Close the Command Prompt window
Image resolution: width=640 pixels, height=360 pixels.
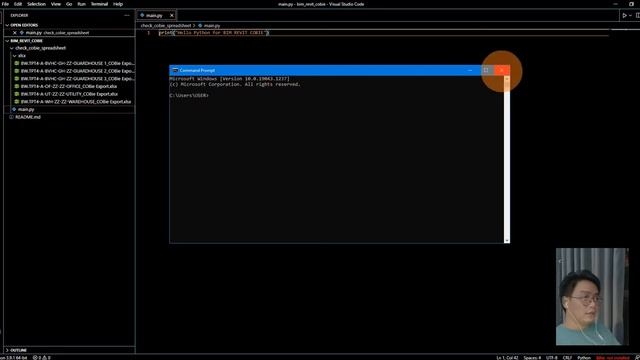point(502,70)
